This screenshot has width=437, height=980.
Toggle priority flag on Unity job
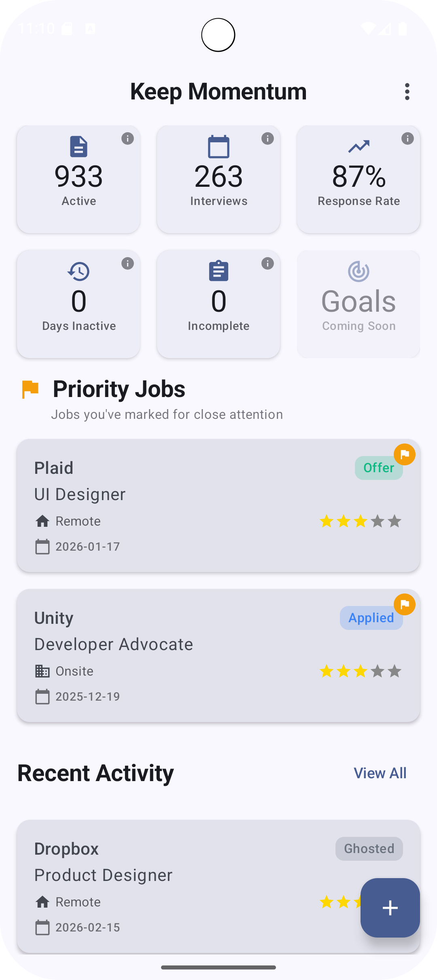coord(405,604)
